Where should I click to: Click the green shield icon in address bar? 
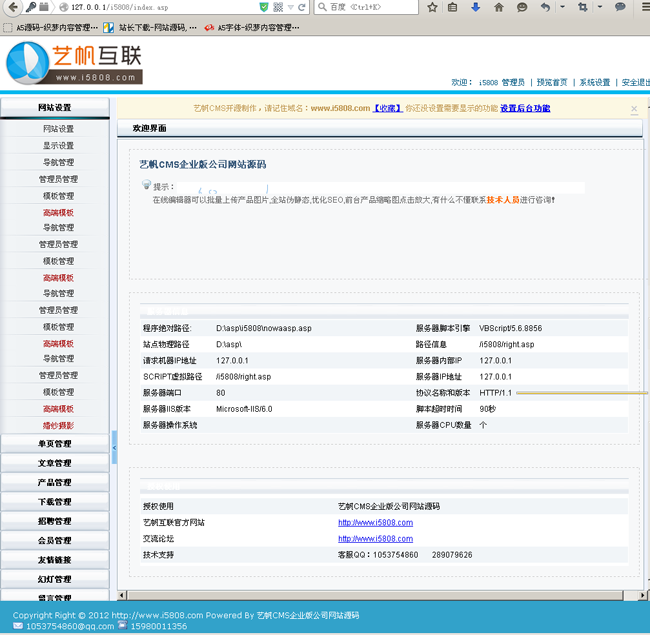[x=264, y=7]
